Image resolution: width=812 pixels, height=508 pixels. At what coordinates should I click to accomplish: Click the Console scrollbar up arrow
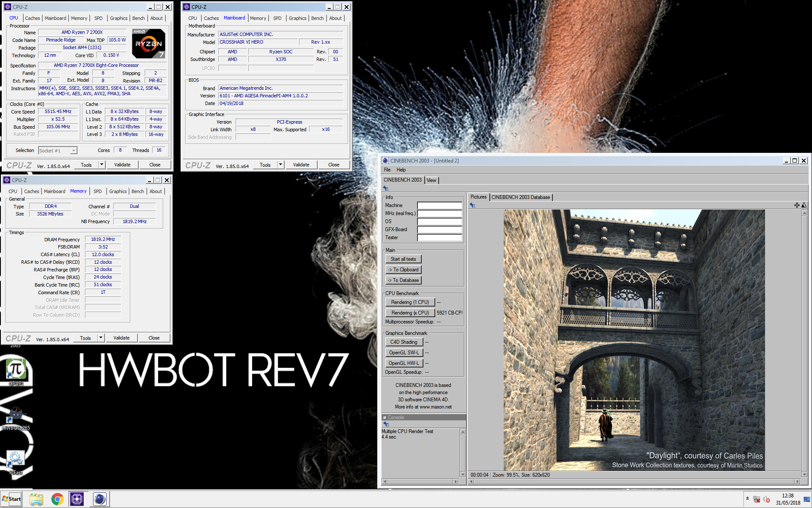click(463, 432)
